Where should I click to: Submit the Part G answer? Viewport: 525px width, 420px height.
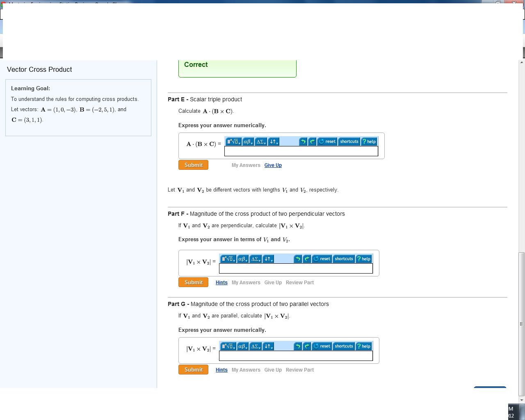(x=193, y=370)
